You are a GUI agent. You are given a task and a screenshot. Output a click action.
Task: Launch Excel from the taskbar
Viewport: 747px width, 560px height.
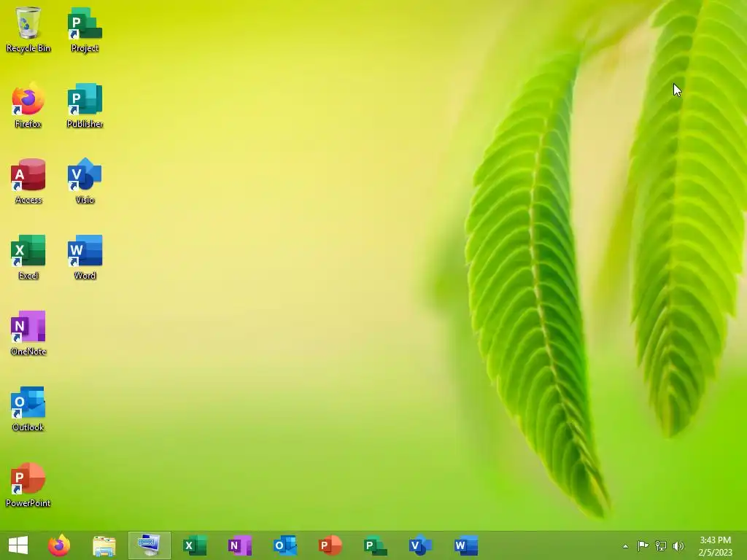click(x=194, y=545)
